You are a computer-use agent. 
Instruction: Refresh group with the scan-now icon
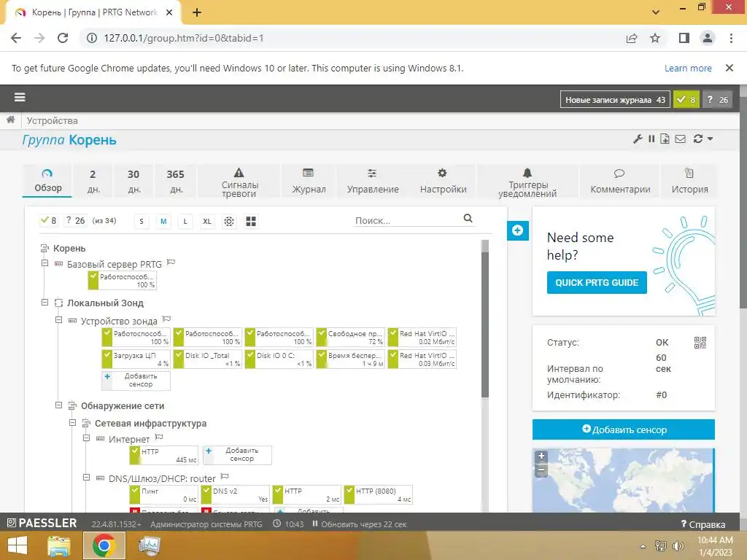click(698, 139)
